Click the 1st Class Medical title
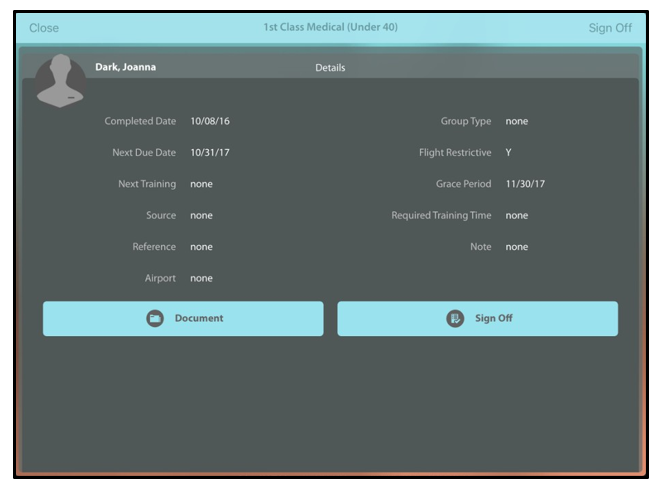 330,27
